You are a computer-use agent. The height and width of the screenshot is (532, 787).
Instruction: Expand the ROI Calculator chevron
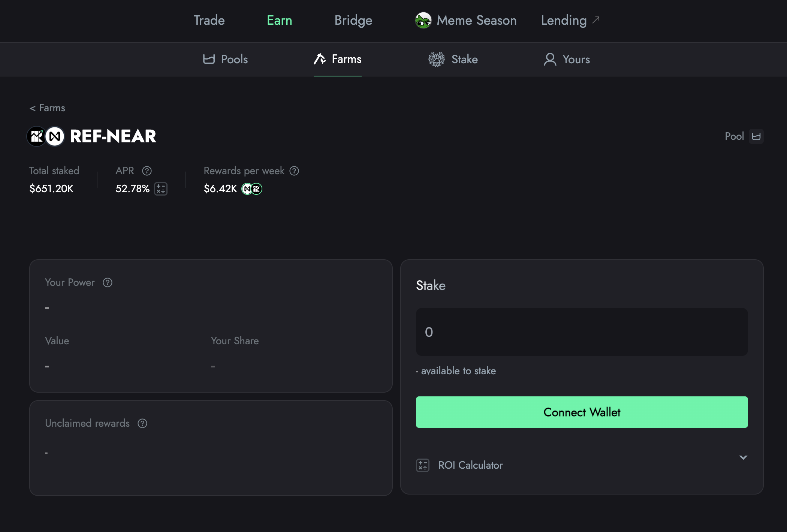pos(743,457)
